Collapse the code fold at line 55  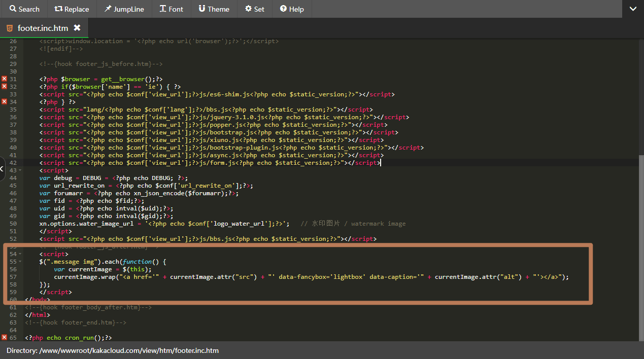click(x=20, y=262)
